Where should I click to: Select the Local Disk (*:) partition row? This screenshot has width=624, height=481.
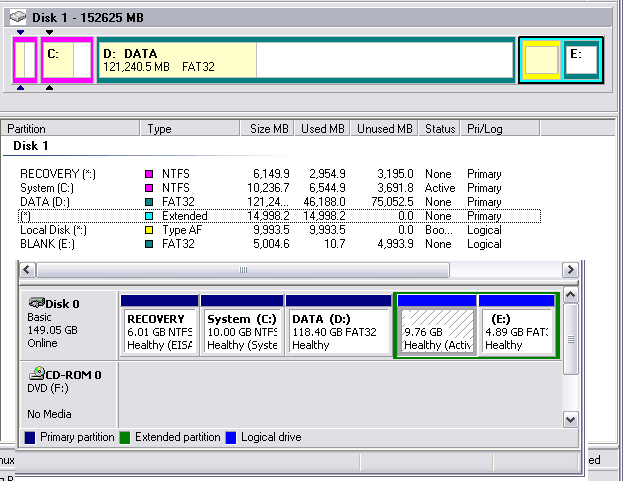tap(280, 230)
